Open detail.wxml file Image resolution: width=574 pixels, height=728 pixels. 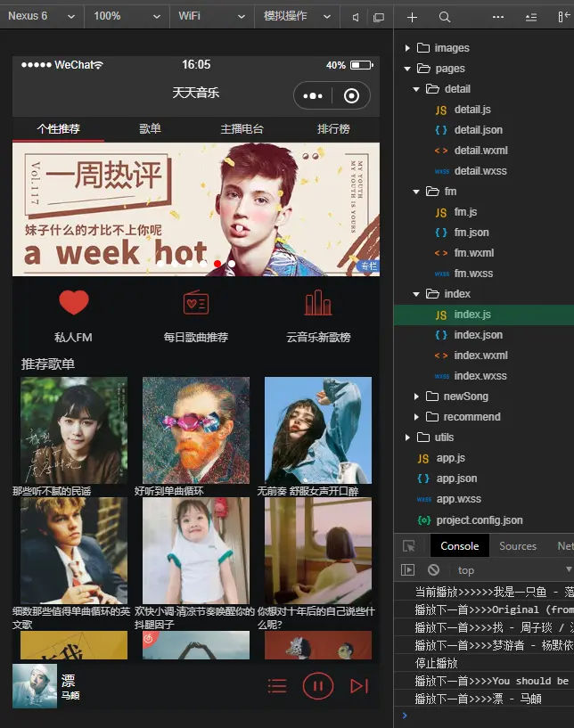481,151
